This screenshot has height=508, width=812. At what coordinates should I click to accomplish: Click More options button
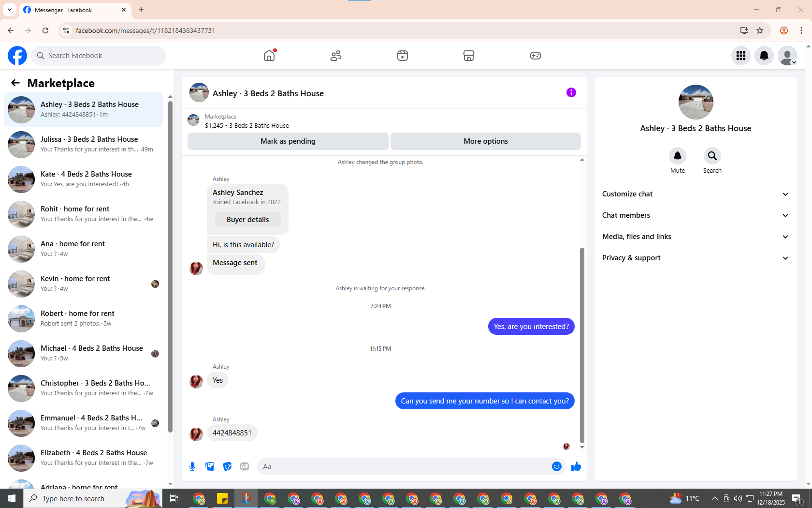[486, 141]
